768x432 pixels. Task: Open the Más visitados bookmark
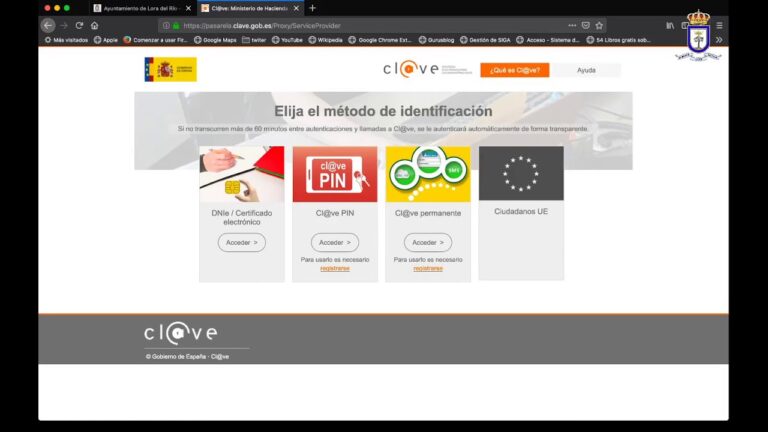pos(66,40)
